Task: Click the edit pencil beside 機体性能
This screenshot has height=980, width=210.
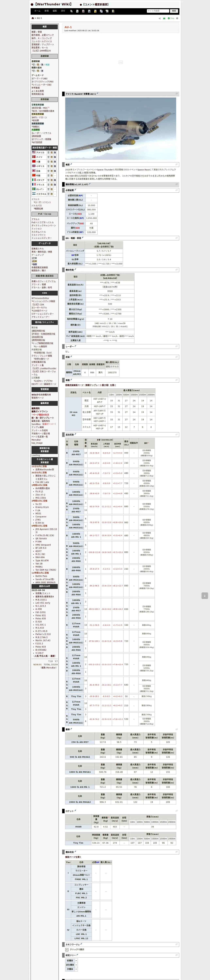Action: point(75,270)
